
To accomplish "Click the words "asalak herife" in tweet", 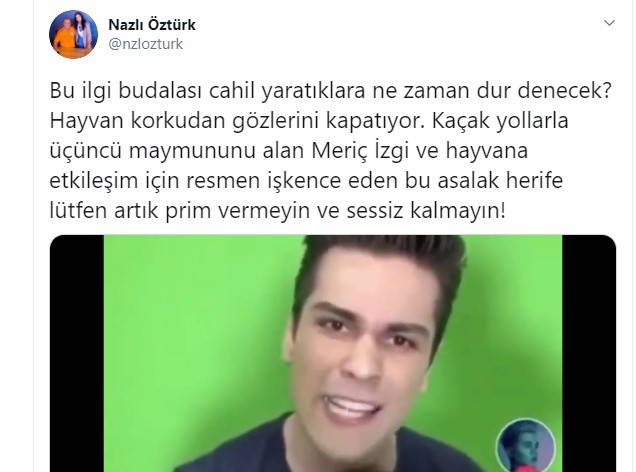I will (x=500, y=181).
